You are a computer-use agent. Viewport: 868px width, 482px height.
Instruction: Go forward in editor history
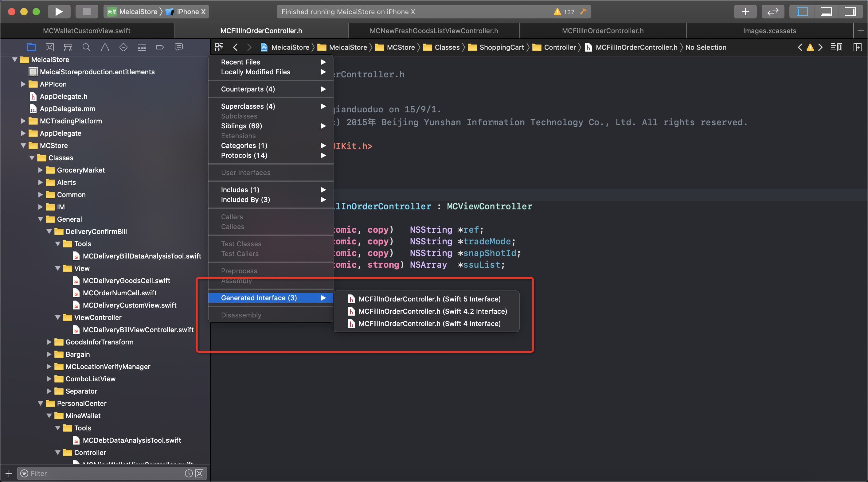(249, 47)
